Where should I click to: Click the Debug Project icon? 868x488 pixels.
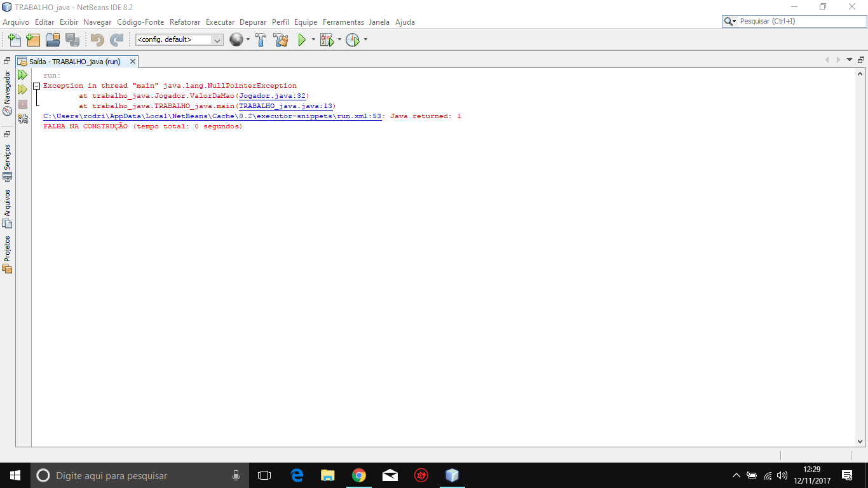point(327,40)
